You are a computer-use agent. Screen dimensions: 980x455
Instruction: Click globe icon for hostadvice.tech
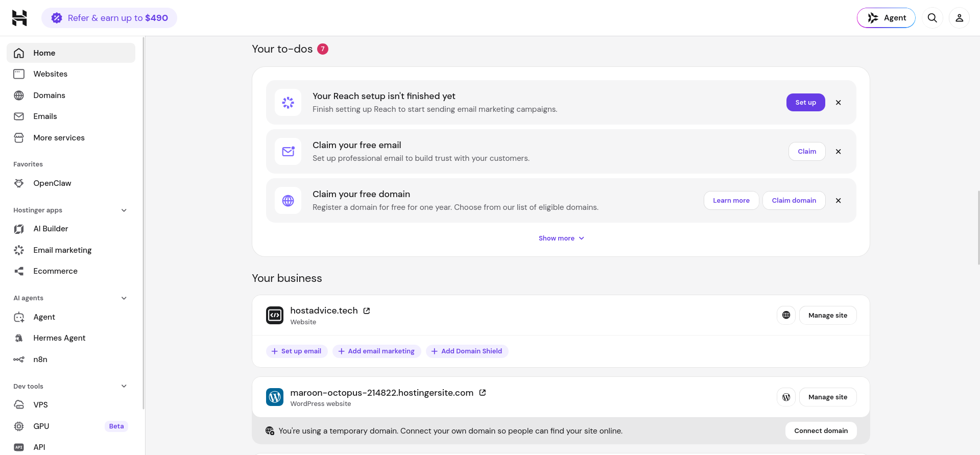786,316
